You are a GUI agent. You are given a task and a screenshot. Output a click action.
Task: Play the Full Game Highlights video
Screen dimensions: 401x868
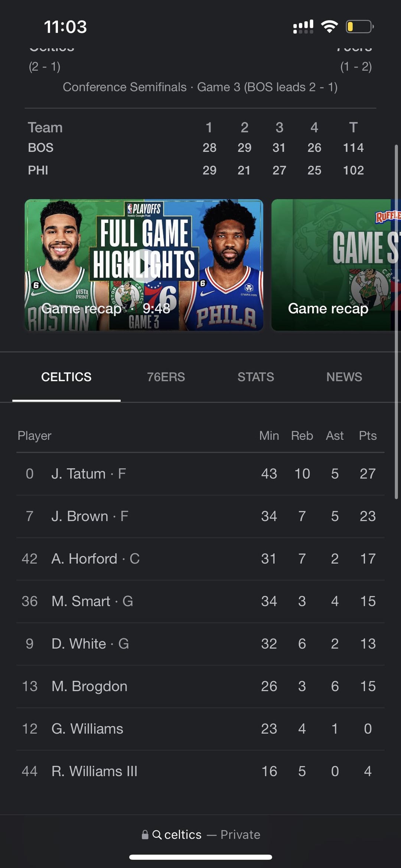point(144,265)
